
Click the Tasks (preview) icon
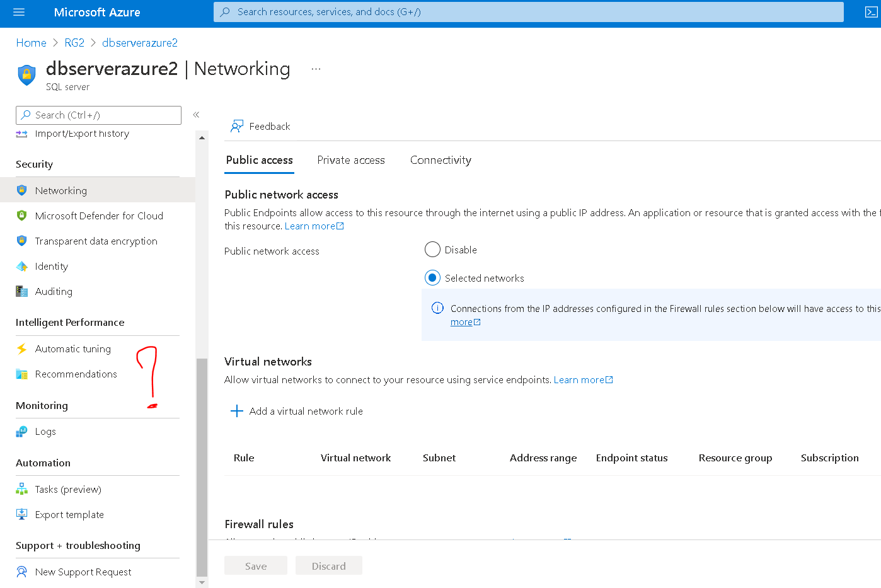click(x=22, y=489)
